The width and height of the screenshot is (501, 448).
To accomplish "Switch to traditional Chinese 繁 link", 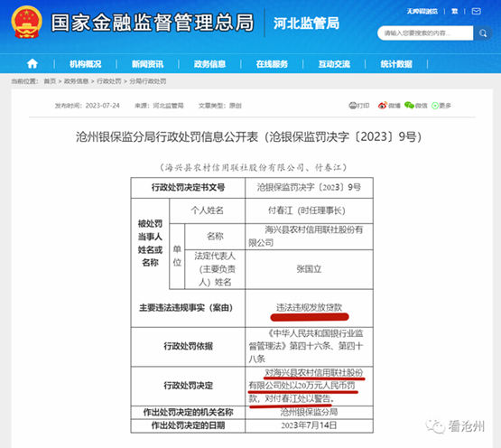I will point(454,12).
